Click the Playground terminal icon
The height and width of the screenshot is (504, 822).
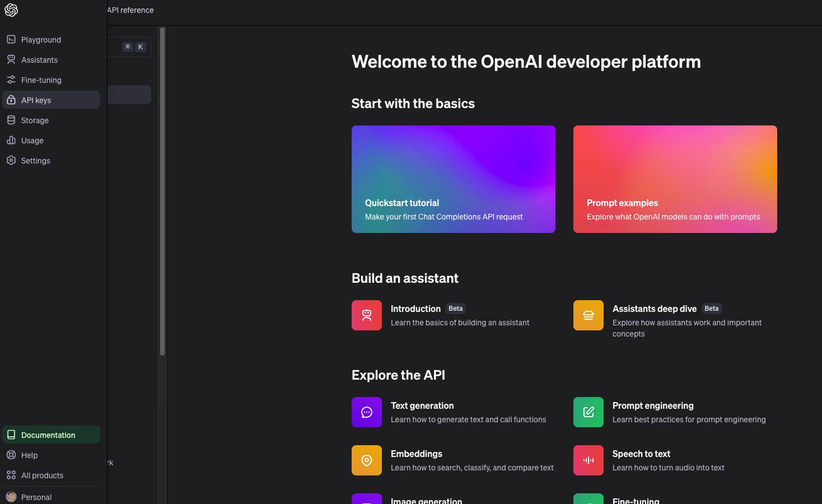point(11,39)
